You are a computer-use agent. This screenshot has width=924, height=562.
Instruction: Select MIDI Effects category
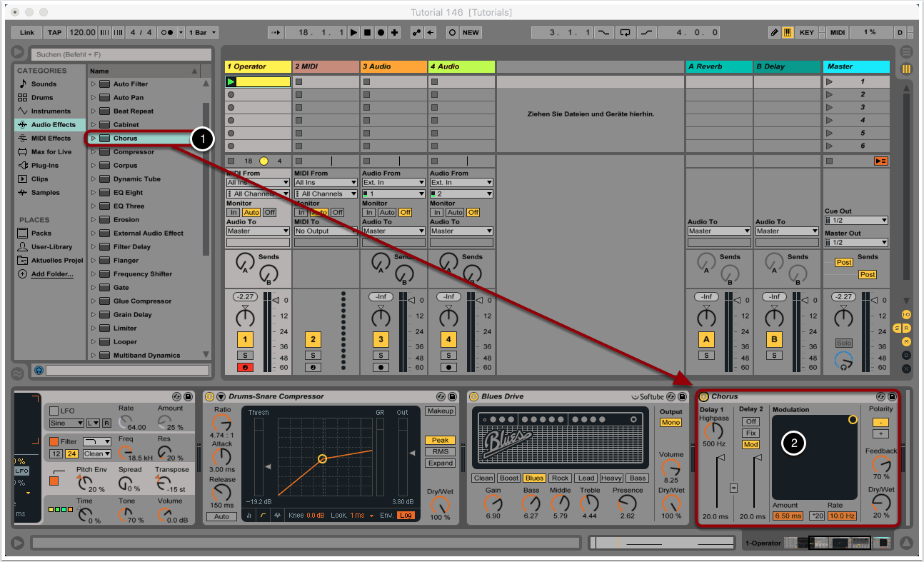click(x=50, y=139)
